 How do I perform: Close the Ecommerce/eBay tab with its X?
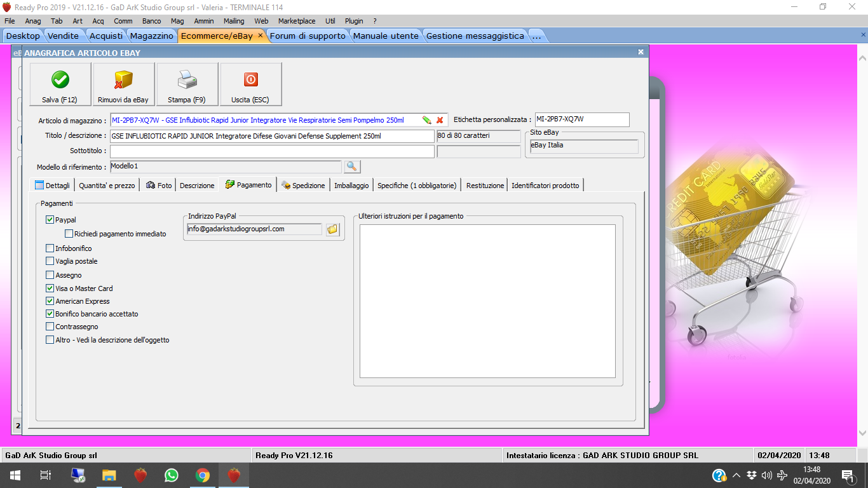tap(261, 36)
